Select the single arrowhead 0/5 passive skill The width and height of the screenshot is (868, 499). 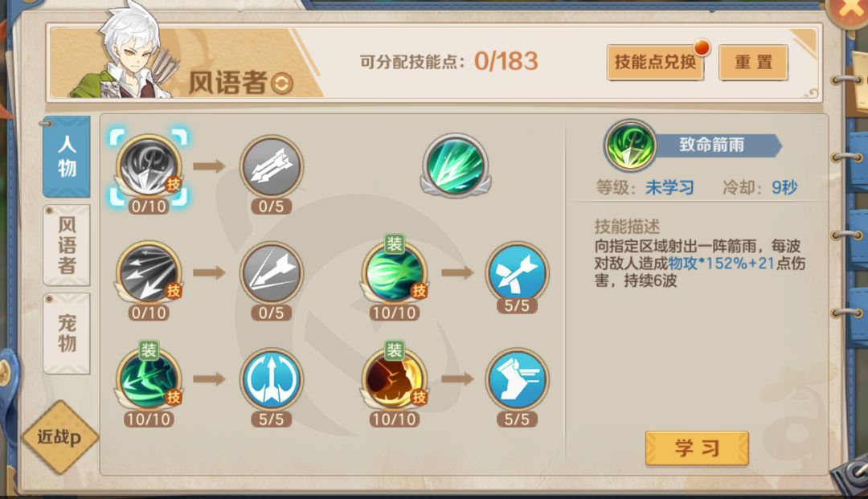pos(272,272)
